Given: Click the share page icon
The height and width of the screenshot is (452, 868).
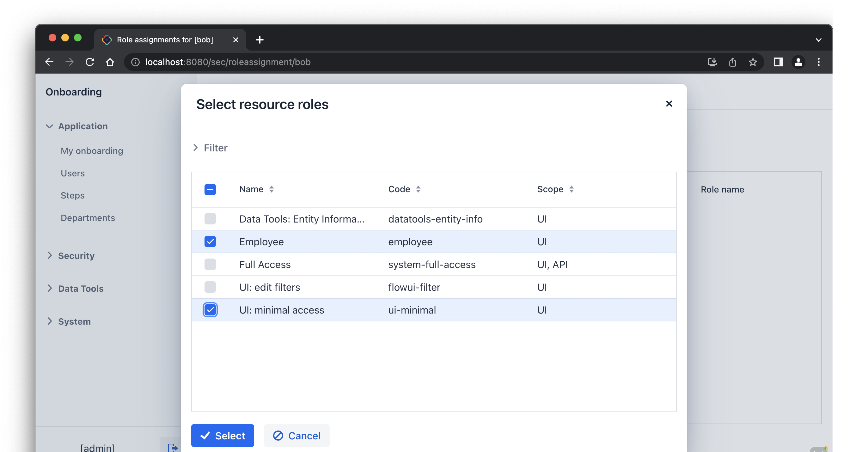Looking at the screenshot, I should point(732,62).
